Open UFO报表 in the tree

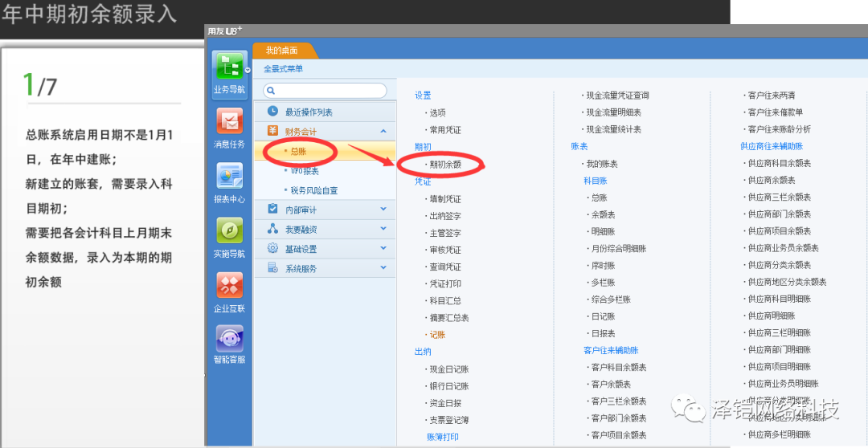pyautogui.click(x=305, y=171)
